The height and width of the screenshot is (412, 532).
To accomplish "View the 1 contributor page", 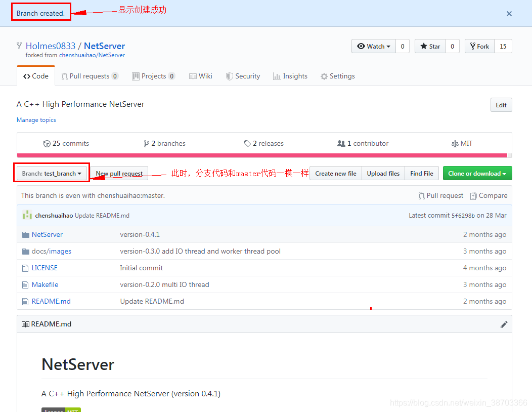I will click(x=363, y=143).
